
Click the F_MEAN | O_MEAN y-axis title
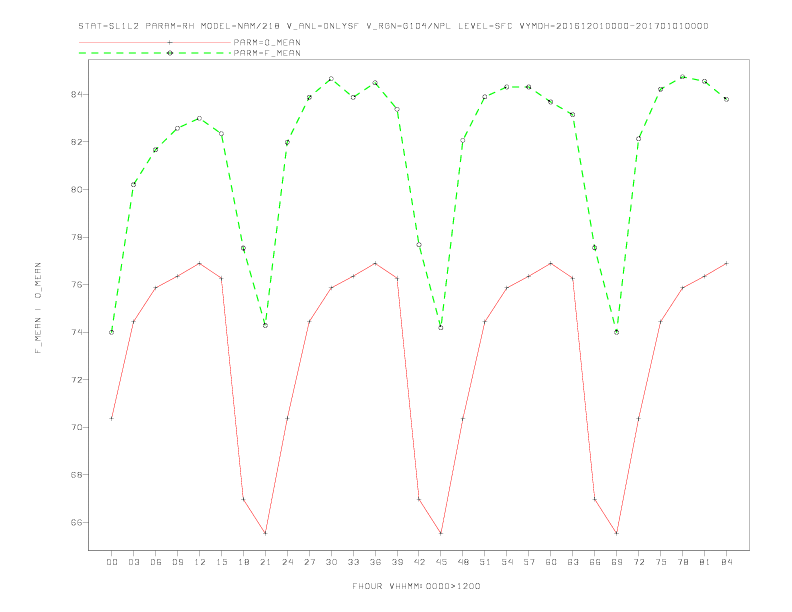38,308
